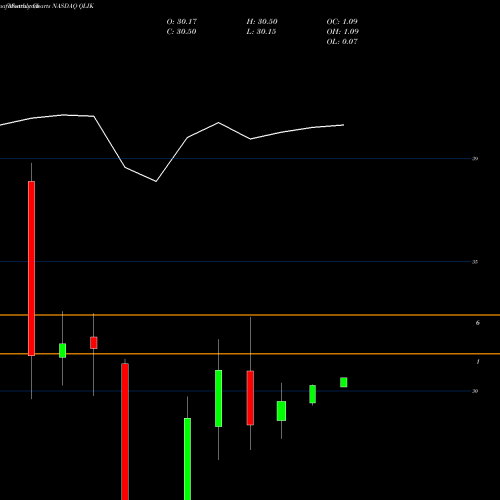Select the small red candle between orange lines
The height and width of the screenshot is (500, 500).
click(94, 343)
